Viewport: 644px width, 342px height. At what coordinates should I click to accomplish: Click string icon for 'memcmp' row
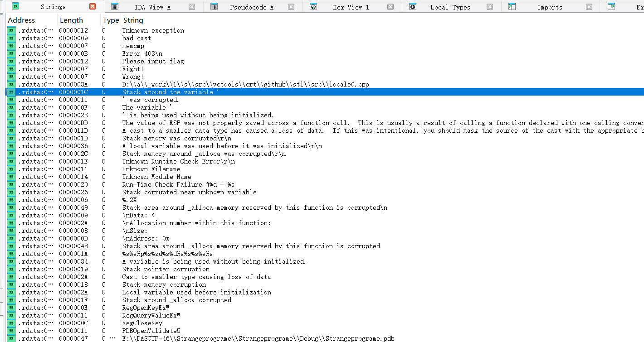(11, 46)
